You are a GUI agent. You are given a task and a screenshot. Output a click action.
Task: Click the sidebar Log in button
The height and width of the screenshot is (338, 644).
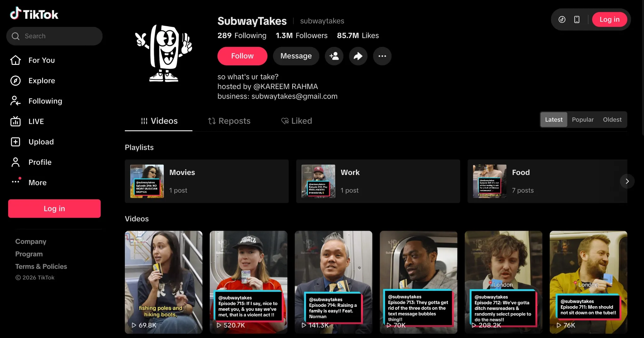point(54,208)
